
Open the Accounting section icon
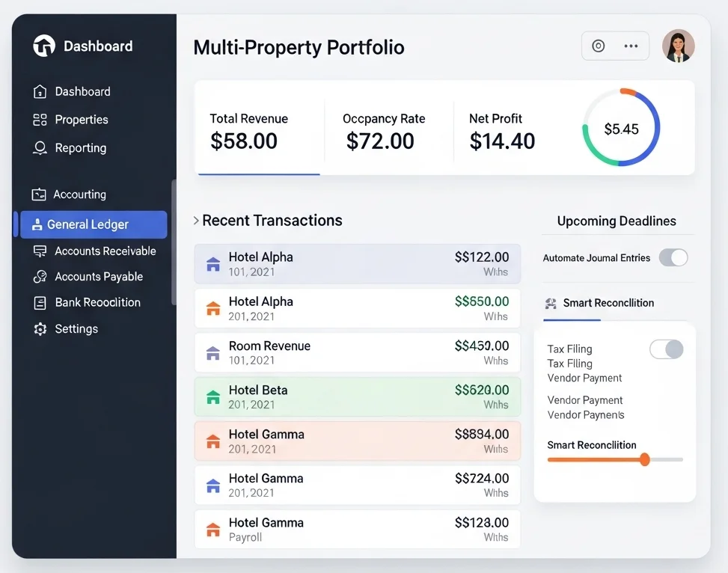coord(40,194)
